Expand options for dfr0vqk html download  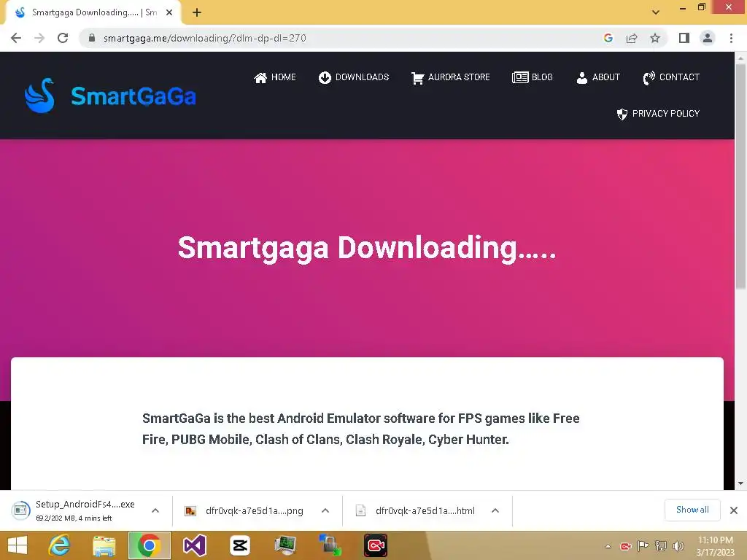[495, 510]
